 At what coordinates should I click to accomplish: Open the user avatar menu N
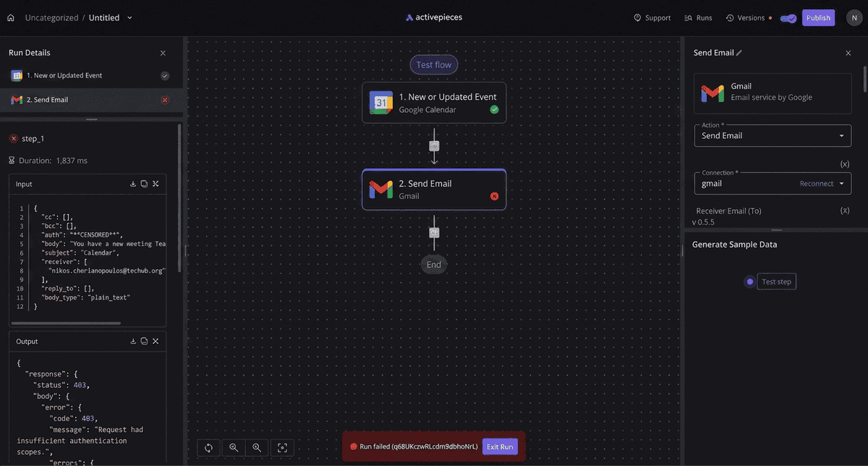pyautogui.click(x=854, y=17)
